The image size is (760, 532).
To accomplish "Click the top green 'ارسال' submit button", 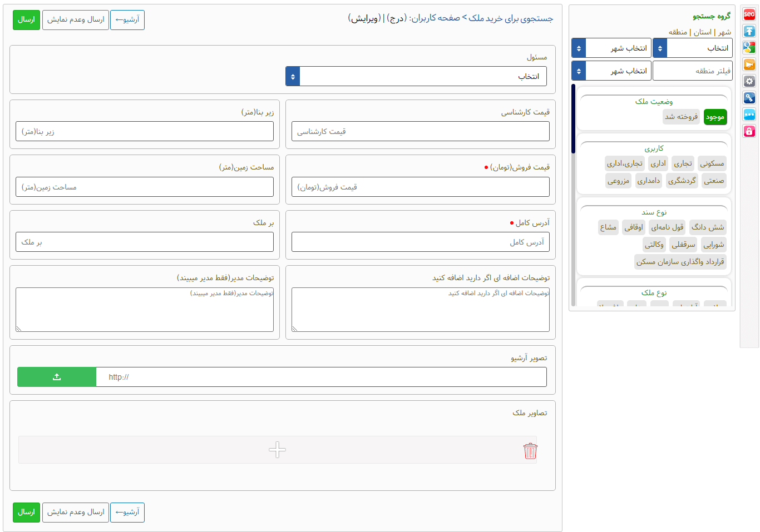I will 26,20.
